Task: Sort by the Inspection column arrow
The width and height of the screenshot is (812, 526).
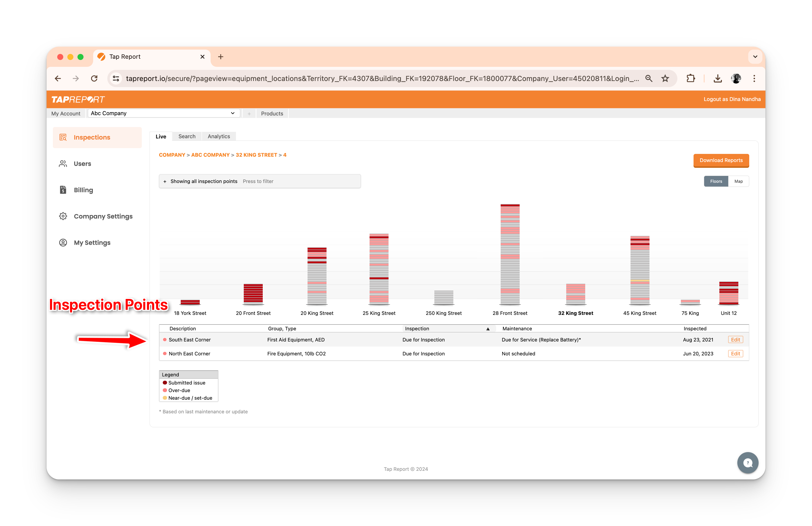Action: 488,329
